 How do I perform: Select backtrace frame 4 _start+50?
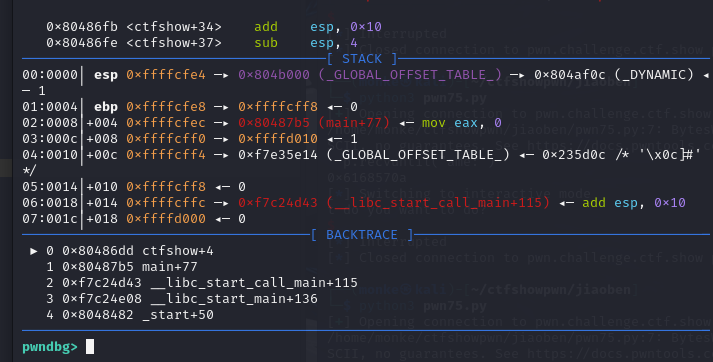pos(130,315)
